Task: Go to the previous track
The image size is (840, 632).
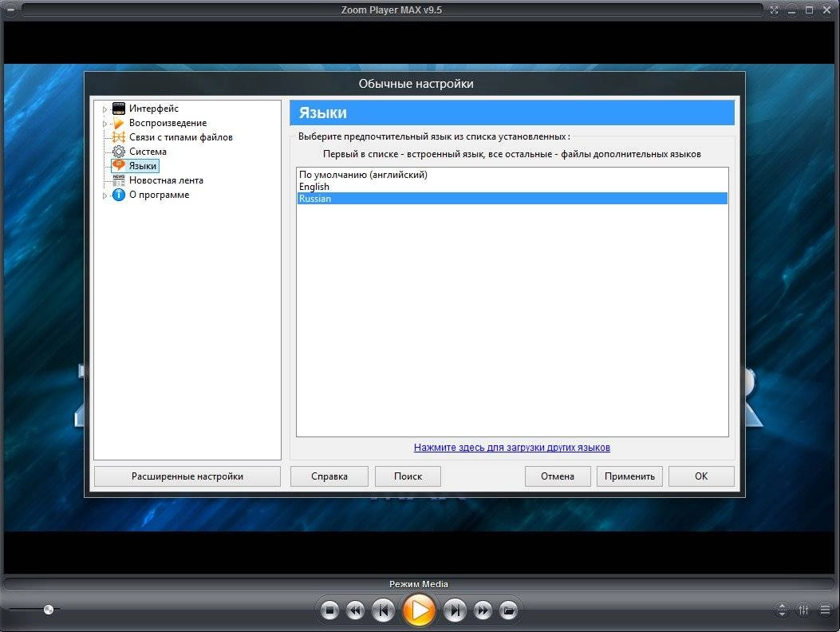Action: [x=383, y=610]
